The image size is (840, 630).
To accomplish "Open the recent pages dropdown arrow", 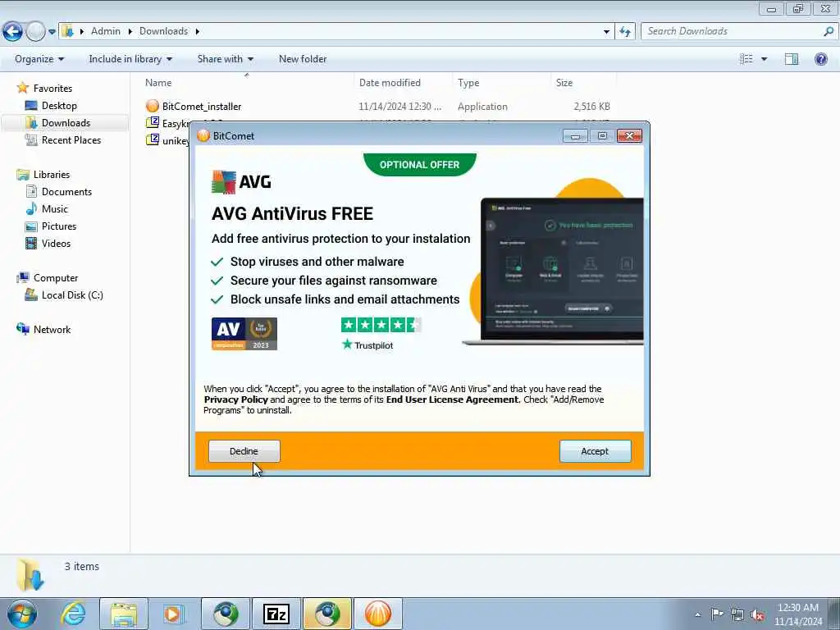I will click(52, 32).
